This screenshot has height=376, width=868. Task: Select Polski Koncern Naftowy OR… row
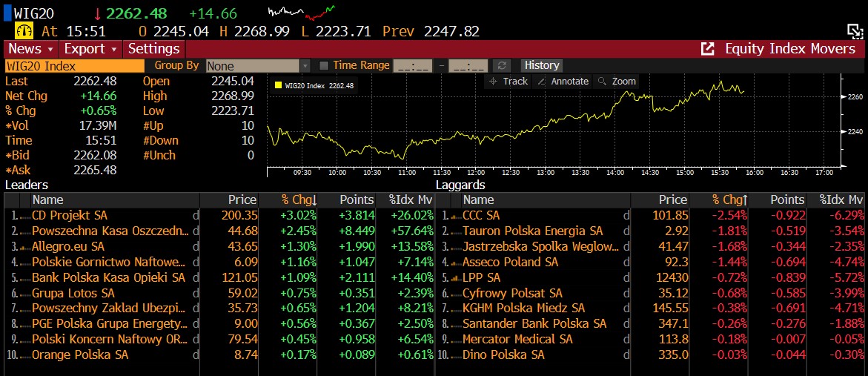point(219,340)
